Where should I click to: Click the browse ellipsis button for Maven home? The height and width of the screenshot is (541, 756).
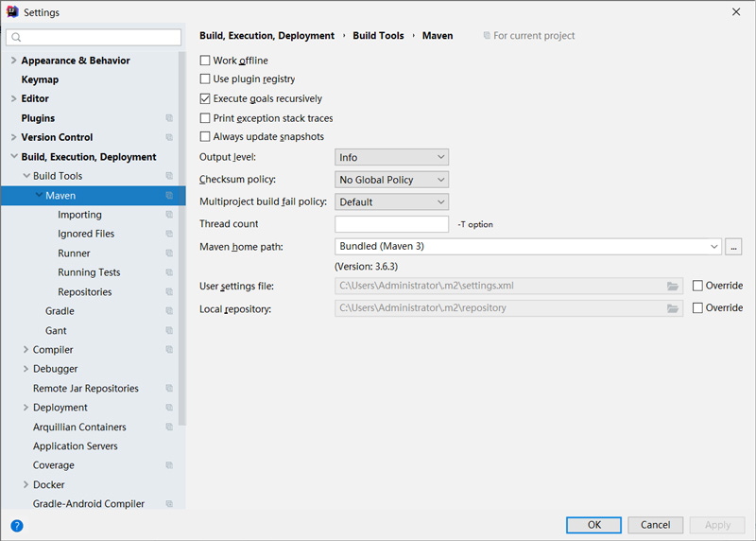coord(734,247)
